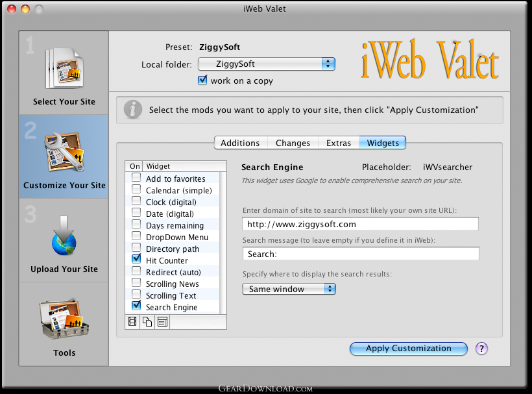
Task: Toggle the work on a copy checkbox
Action: click(202, 80)
